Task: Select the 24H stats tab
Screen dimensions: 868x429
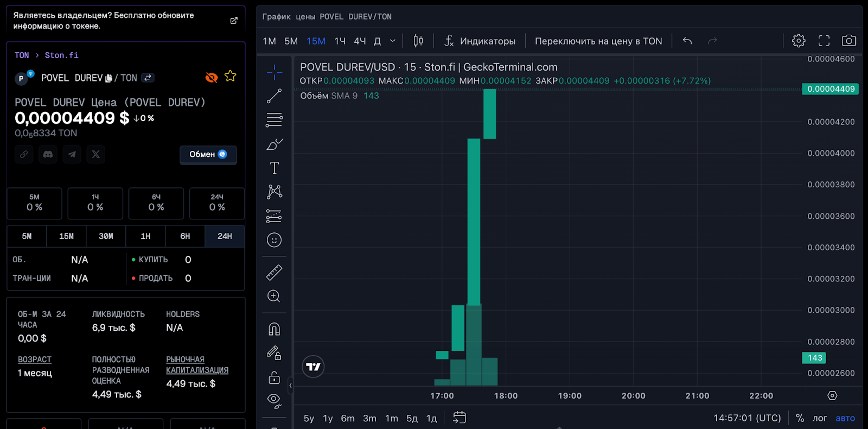Action: click(225, 236)
